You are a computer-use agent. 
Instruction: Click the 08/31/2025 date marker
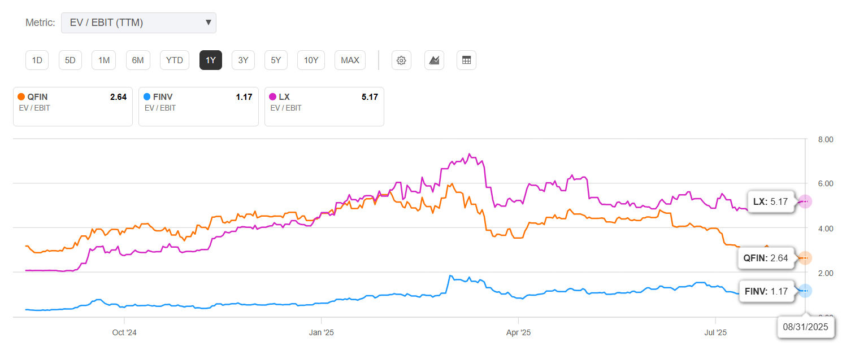[x=806, y=327]
